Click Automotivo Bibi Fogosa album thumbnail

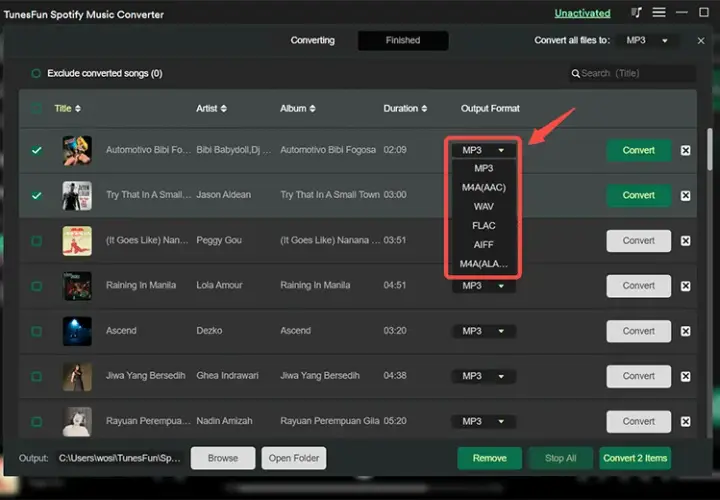pyautogui.click(x=77, y=150)
